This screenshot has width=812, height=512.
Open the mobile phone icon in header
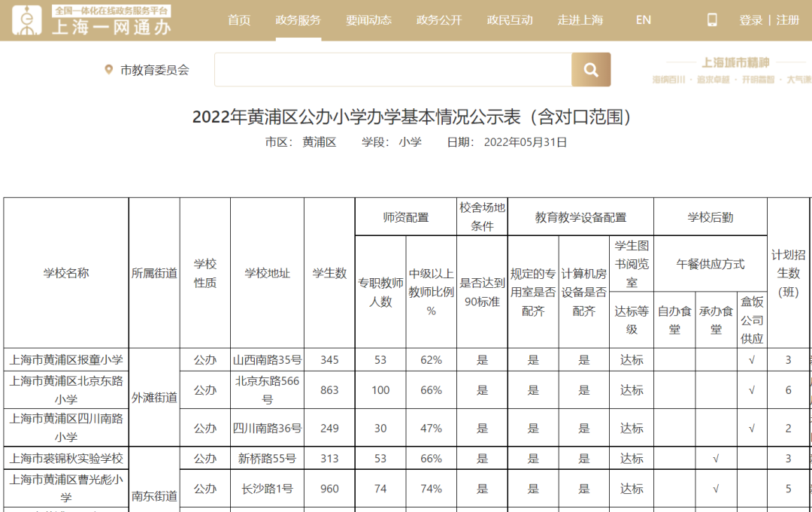[712, 20]
